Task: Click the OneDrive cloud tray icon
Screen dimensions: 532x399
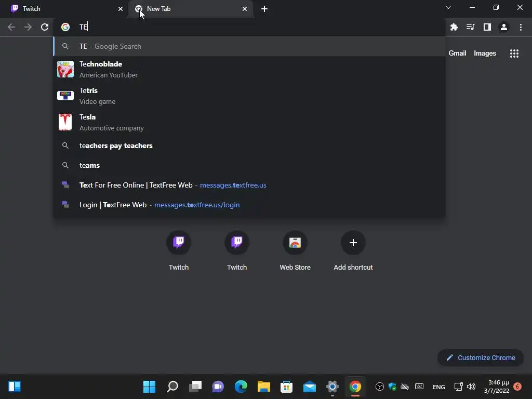Action: coord(405,387)
